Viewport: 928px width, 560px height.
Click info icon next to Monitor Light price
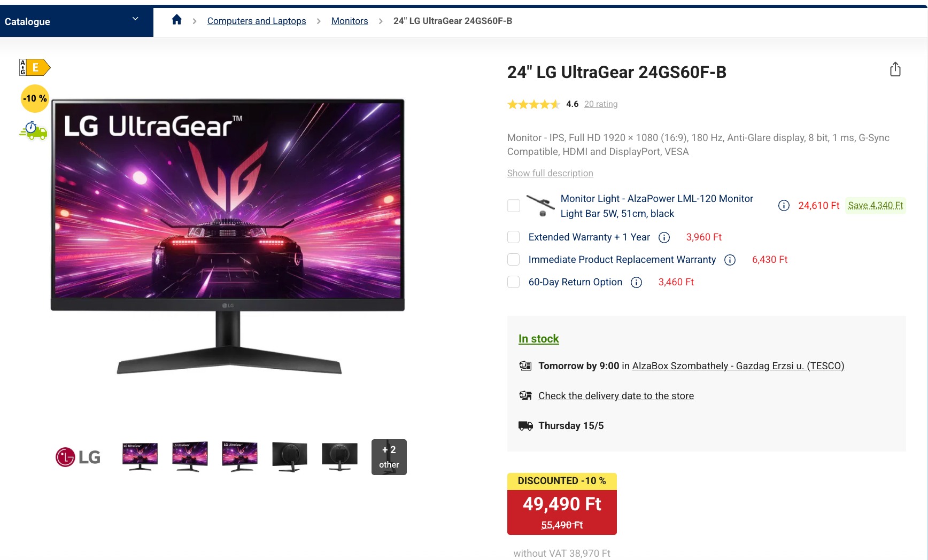coord(784,206)
